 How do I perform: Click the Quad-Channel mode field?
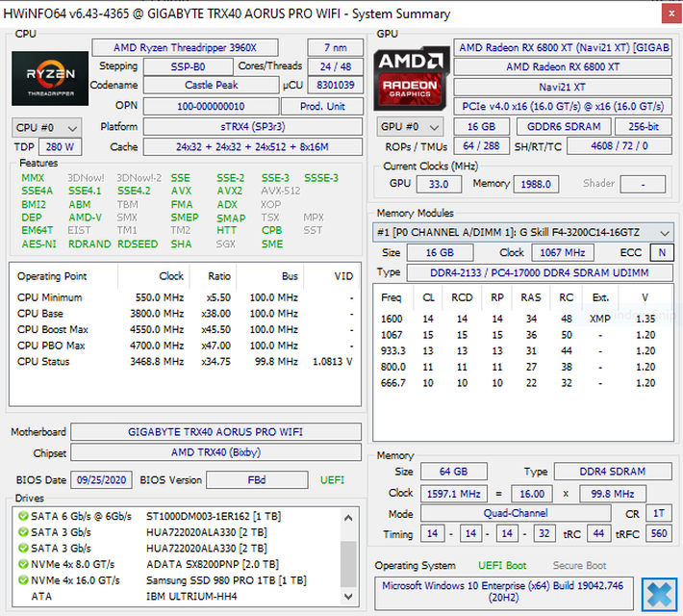(516, 514)
